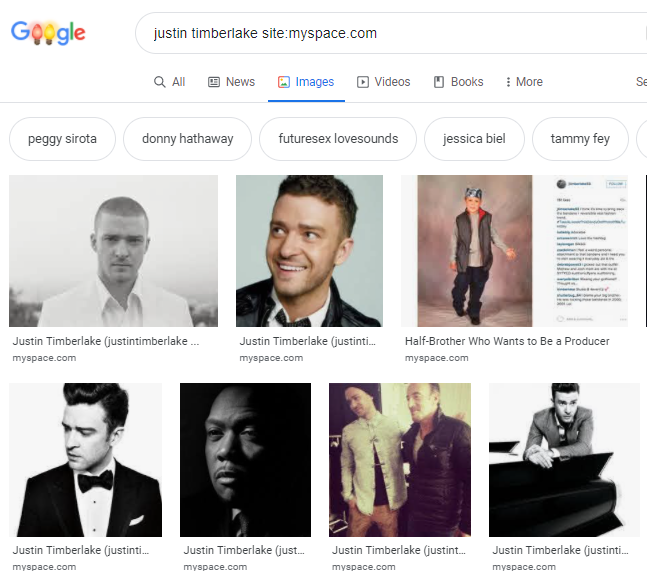Click the News newspaper icon
647x571 pixels.
point(214,82)
